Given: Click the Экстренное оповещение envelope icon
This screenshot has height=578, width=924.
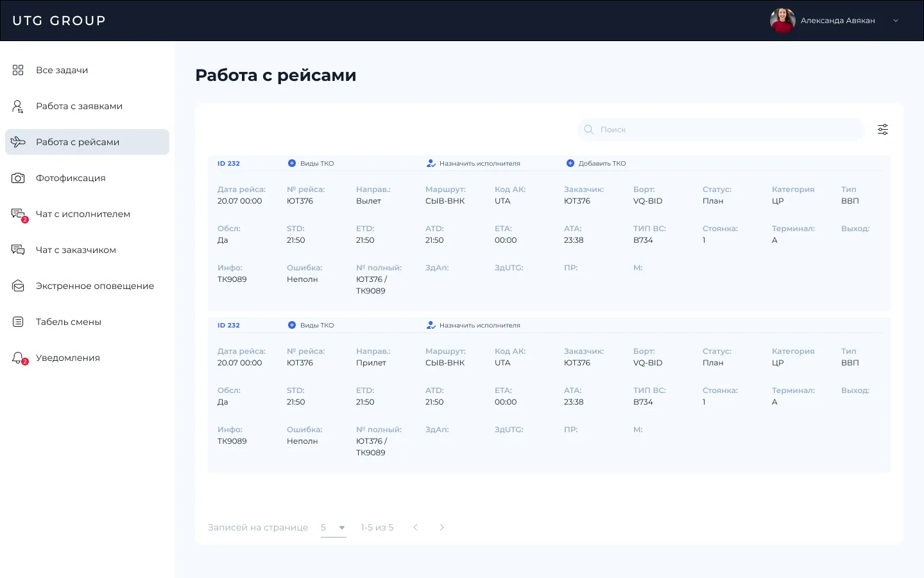Looking at the screenshot, I should (18, 286).
